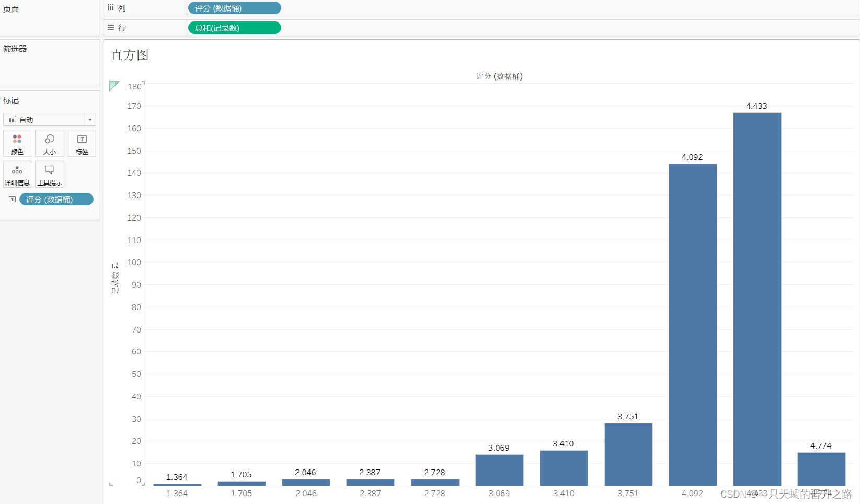Click the x-axis label 4.092

(693, 494)
